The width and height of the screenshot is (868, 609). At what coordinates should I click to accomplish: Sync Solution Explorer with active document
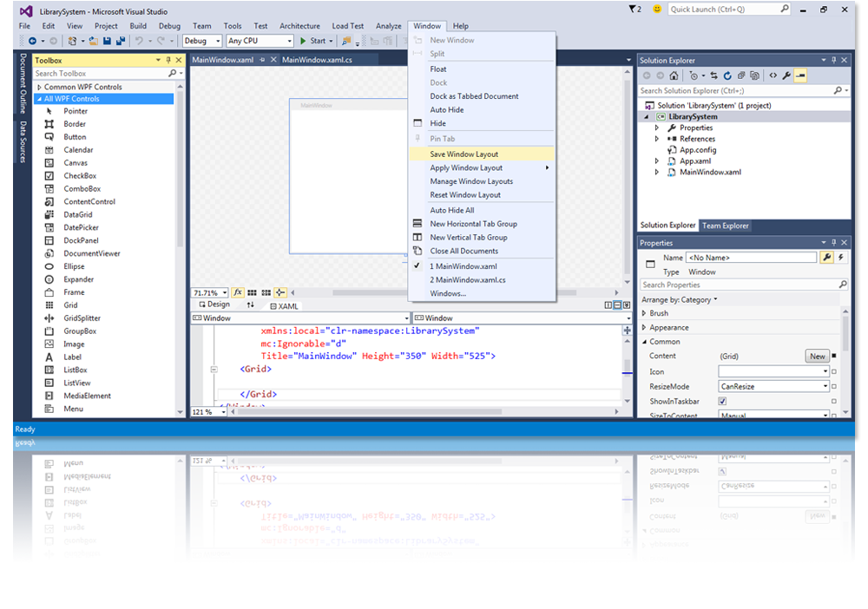(714, 75)
